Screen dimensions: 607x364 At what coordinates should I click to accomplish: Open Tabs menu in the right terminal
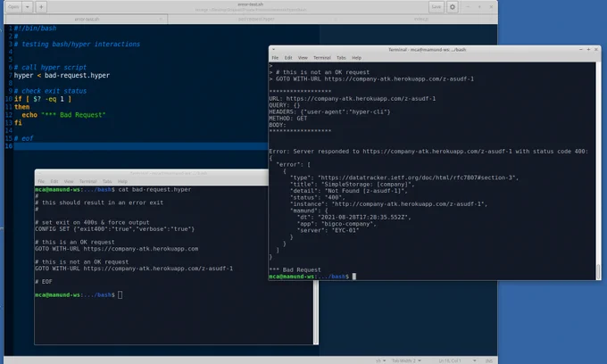pyautogui.click(x=341, y=58)
